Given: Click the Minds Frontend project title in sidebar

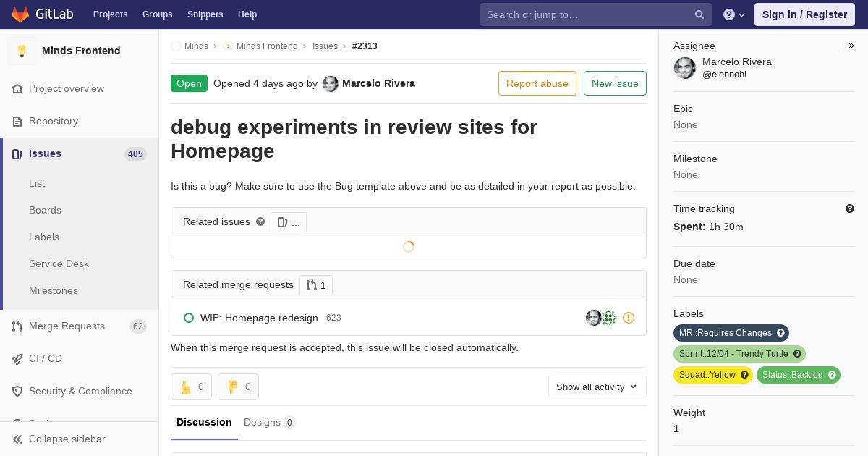Looking at the screenshot, I should pos(81,51).
